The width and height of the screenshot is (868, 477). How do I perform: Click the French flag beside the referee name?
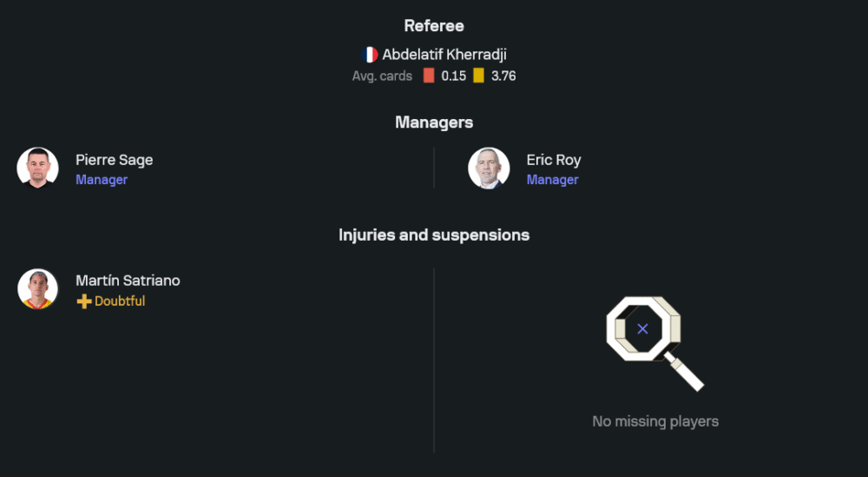(370, 55)
